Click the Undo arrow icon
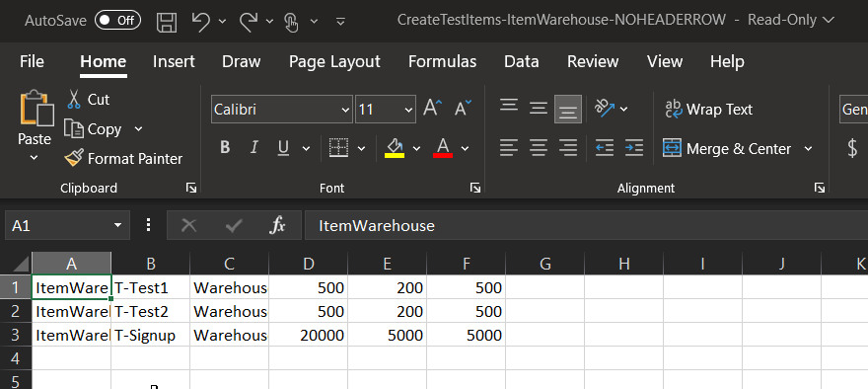Screen dimensions: 868x389 click(x=201, y=21)
